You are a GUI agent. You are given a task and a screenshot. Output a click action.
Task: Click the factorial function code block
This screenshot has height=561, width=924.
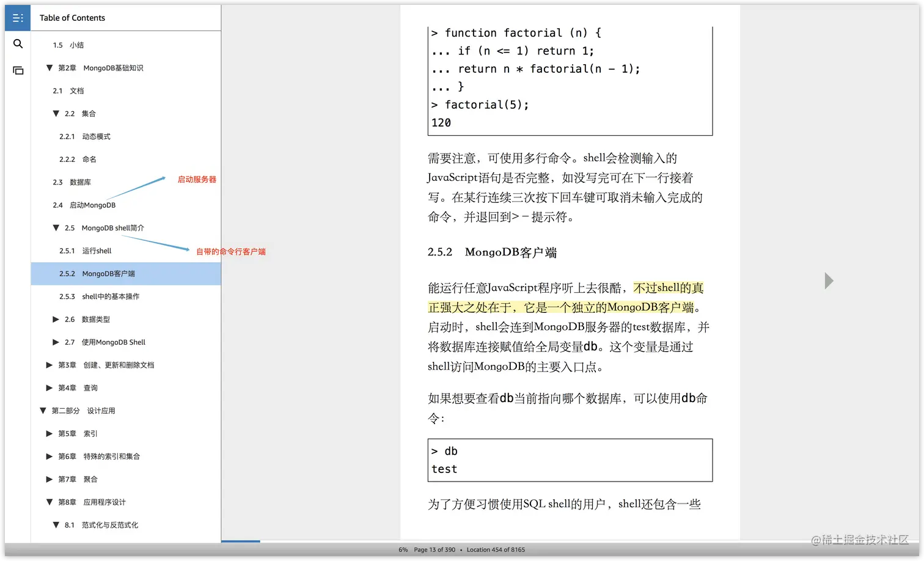(x=570, y=81)
